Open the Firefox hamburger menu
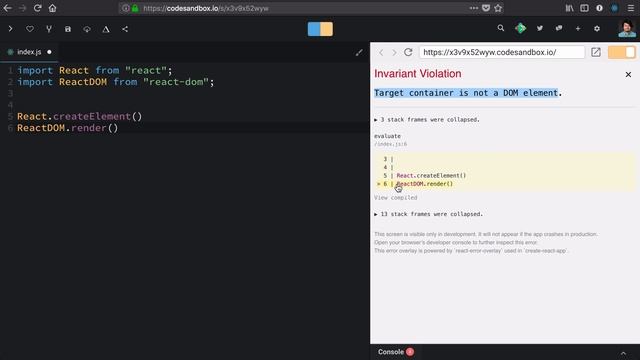The width and height of the screenshot is (640, 360). pyautogui.click(x=631, y=8)
